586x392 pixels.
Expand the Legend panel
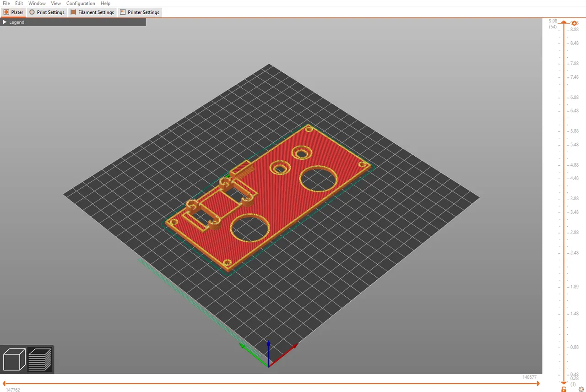click(x=5, y=22)
